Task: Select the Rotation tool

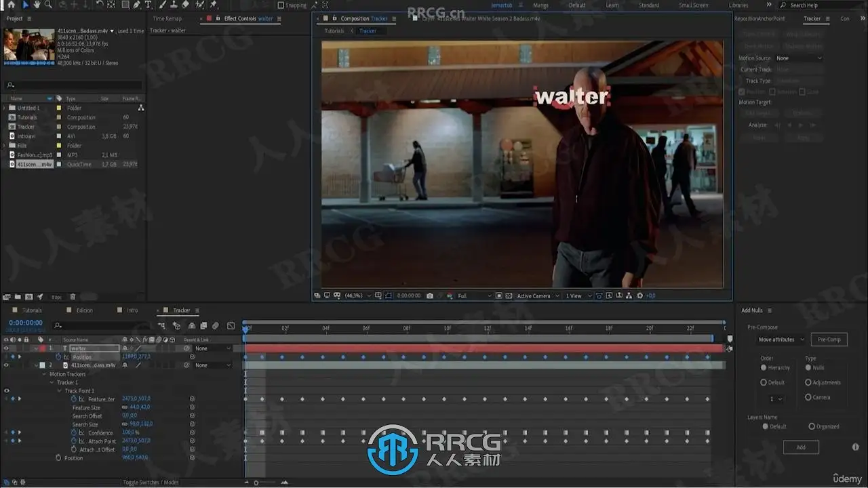Action: (x=100, y=5)
